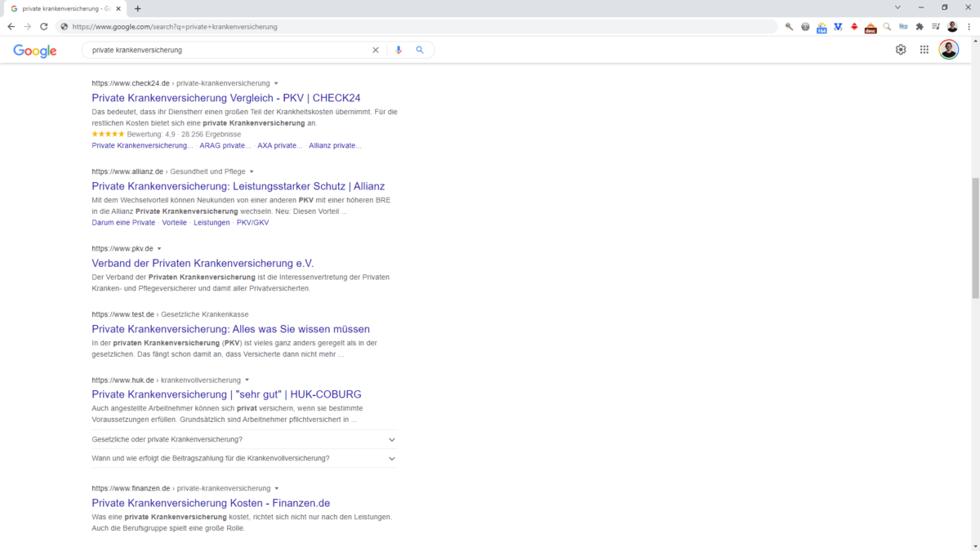Click the page vertical scrollbar thumb
The height and width of the screenshot is (551, 980).
pyautogui.click(x=975, y=238)
